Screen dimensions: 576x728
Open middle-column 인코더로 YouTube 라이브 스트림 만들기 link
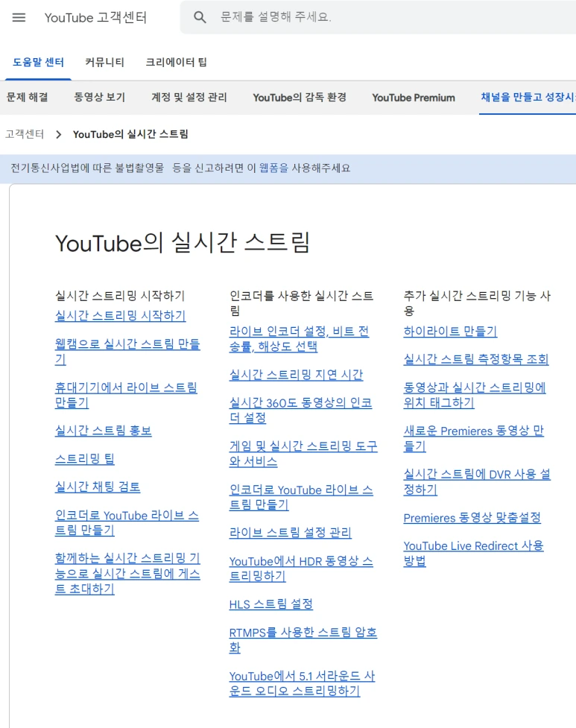click(301, 497)
